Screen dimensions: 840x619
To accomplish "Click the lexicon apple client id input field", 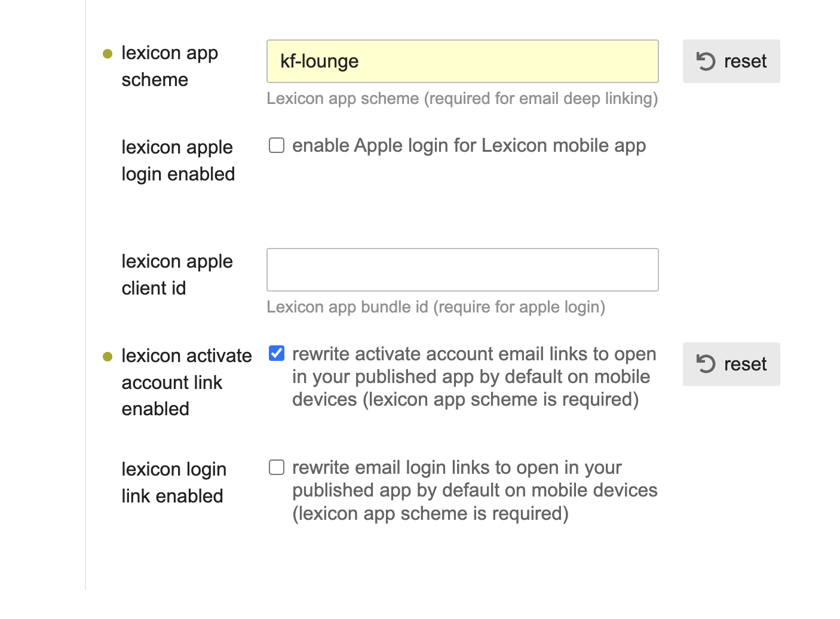I will (x=462, y=270).
